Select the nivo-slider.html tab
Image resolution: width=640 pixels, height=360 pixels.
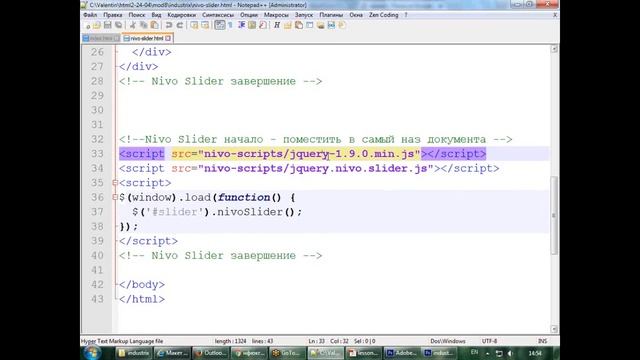point(147,38)
